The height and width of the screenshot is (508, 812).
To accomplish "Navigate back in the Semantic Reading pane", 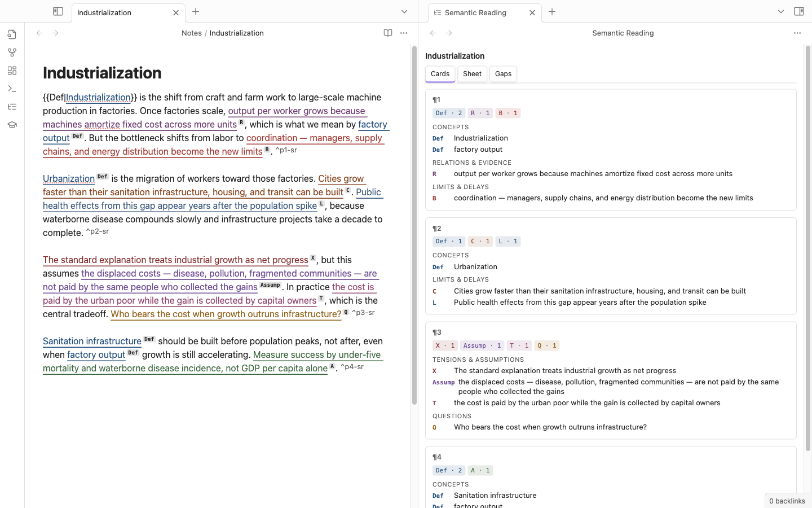I will (x=433, y=33).
